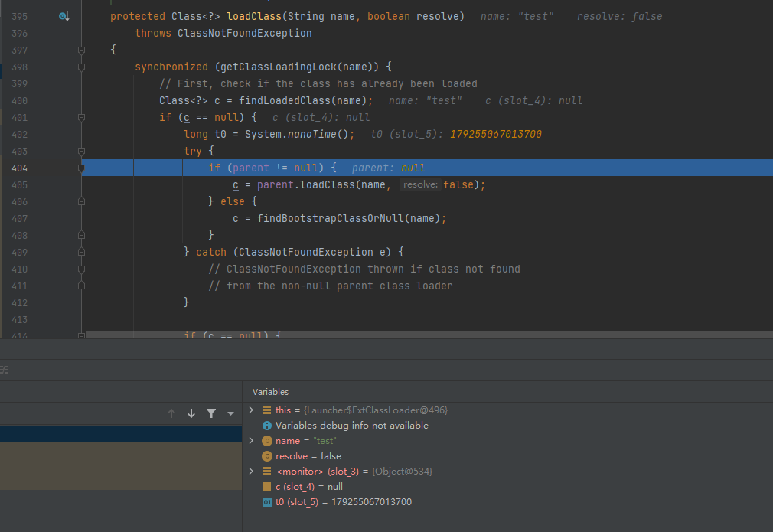The width and height of the screenshot is (773, 532).
Task: Expand the <monitor> (slot_3) variable node
Action: tap(252, 471)
